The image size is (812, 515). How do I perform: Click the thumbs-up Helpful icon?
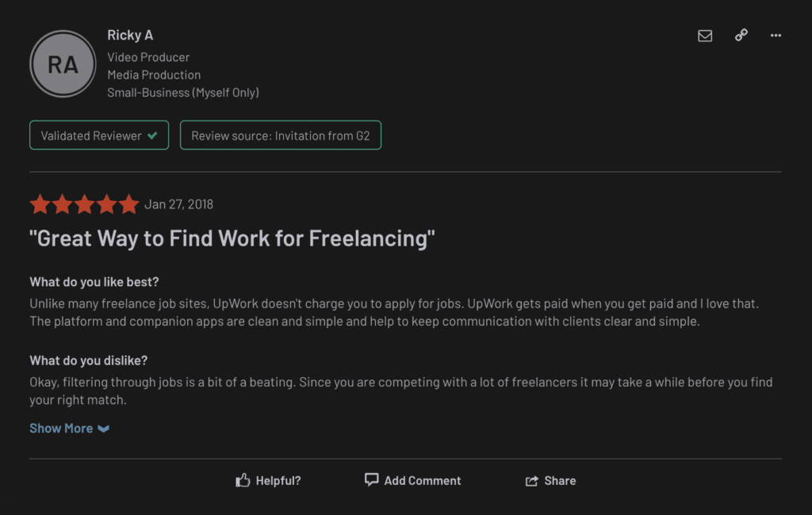pos(243,480)
